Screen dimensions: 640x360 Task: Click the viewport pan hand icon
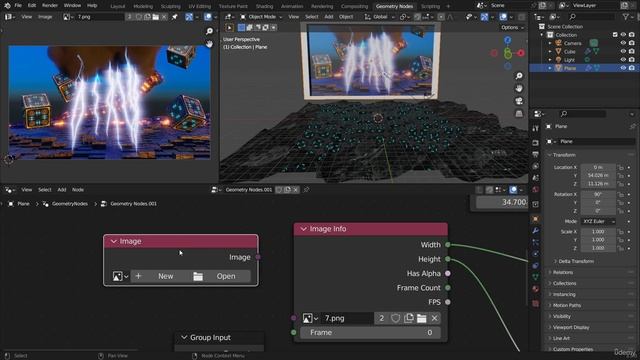[519, 89]
